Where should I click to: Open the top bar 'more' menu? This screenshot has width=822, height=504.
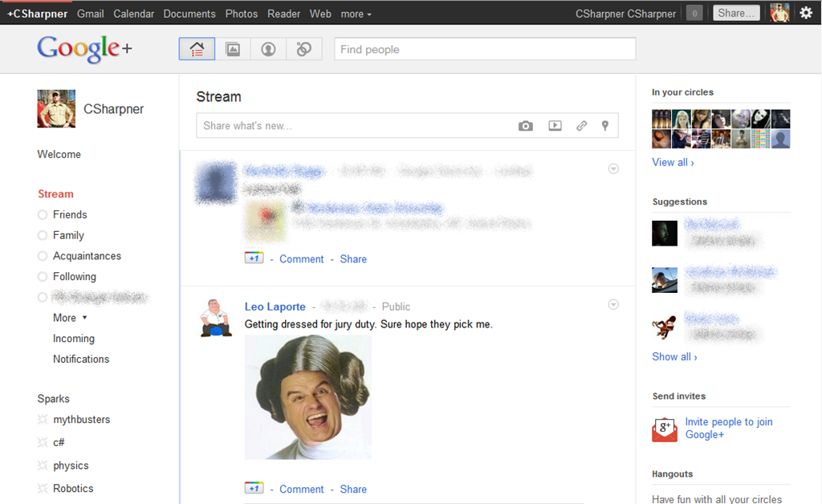356,14
